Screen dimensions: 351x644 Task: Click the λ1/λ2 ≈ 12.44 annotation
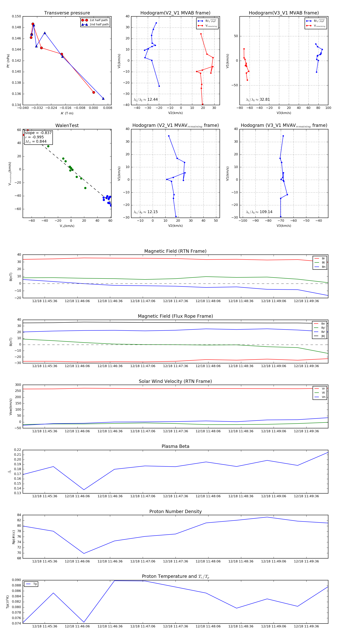pyautogui.click(x=146, y=100)
